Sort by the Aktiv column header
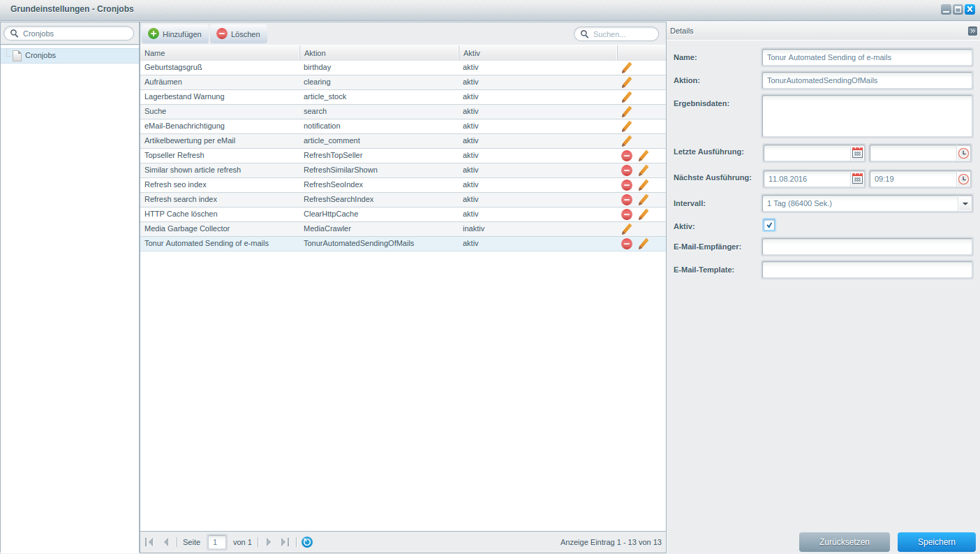The width and height of the screenshot is (980, 554). click(538, 53)
